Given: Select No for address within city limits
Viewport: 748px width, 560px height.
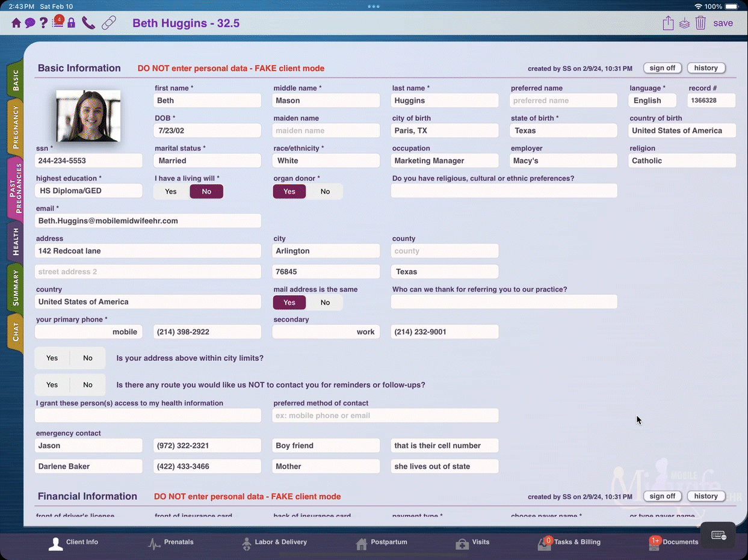Looking at the screenshot, I should pos(88,358).
